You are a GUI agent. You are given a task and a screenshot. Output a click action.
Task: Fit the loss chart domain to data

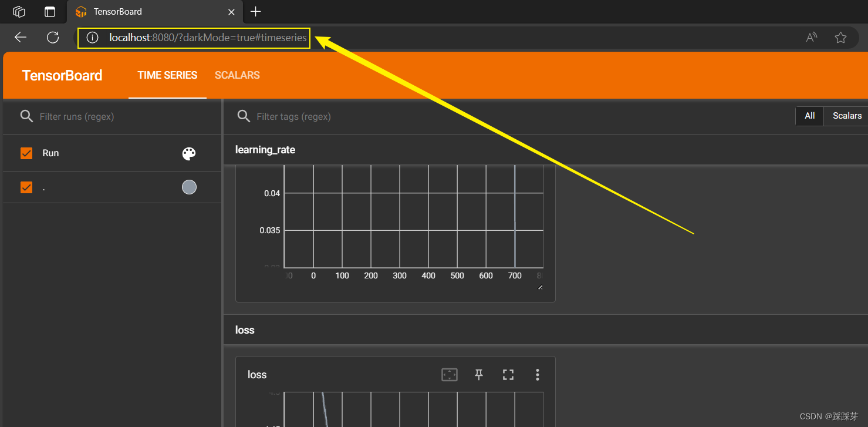(450, 375)
